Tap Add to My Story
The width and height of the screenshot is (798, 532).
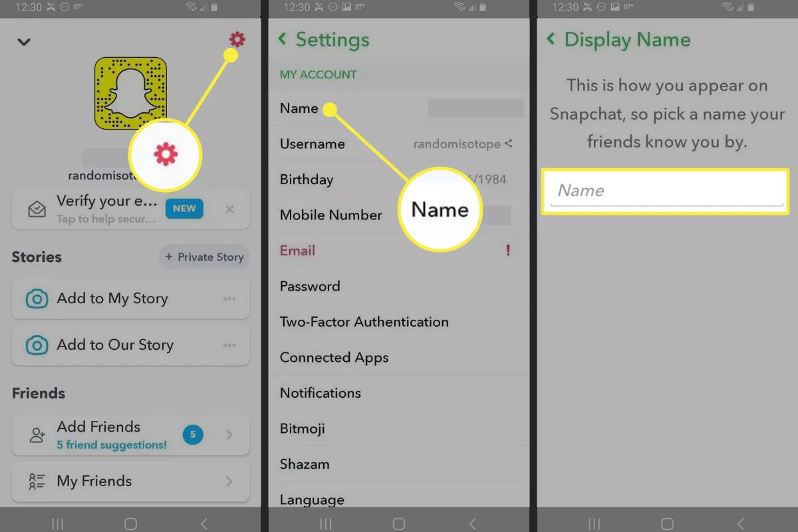click(130, 299)
